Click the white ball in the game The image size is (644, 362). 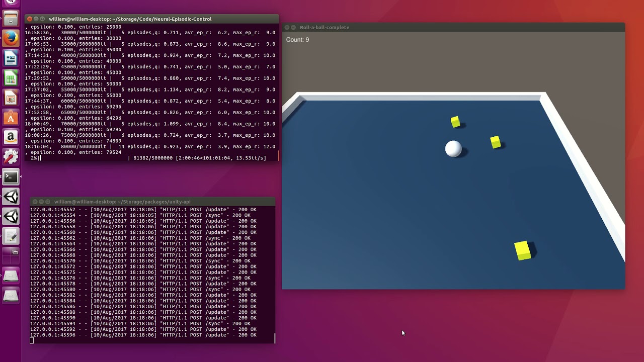453,149
